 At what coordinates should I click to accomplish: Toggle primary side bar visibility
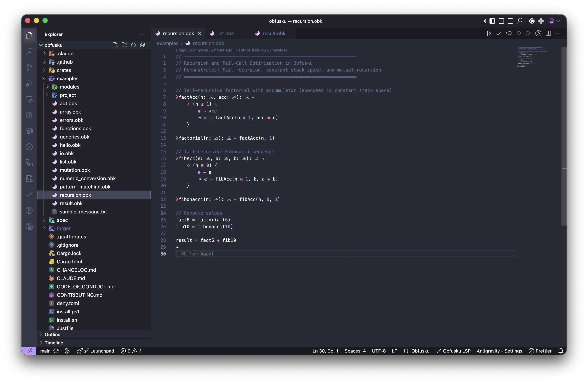point(492,21)
